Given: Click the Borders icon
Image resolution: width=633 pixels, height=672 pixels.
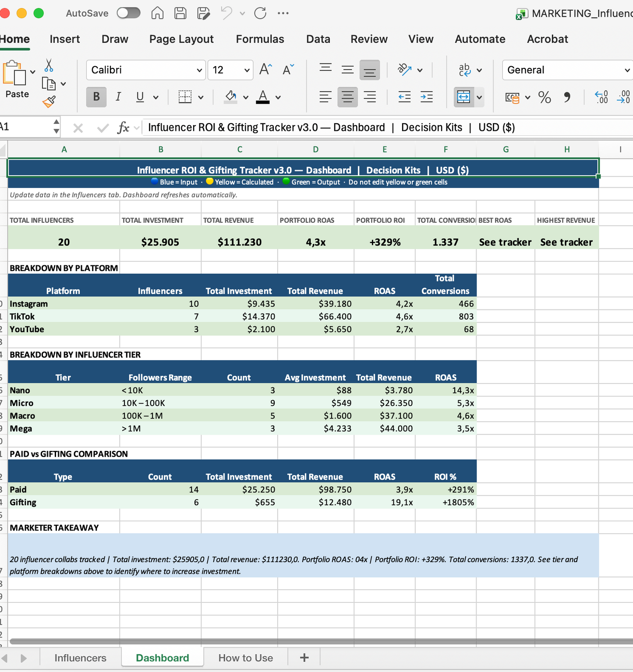Looking at the screenshot, I should coord(185,97).
